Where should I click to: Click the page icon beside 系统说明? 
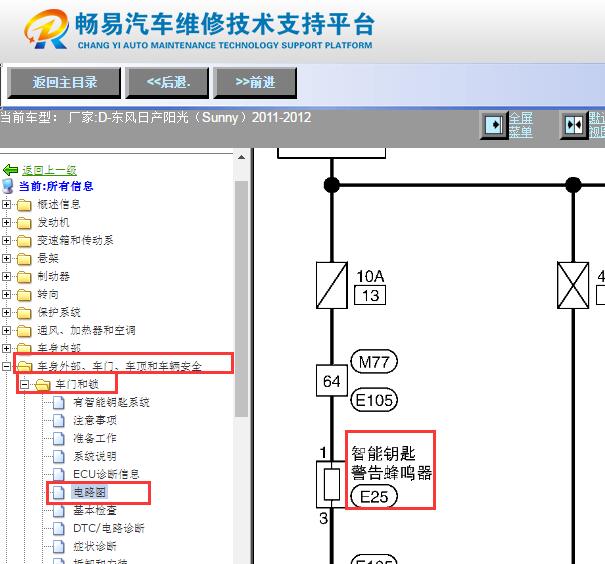click(x=59, y=456)
